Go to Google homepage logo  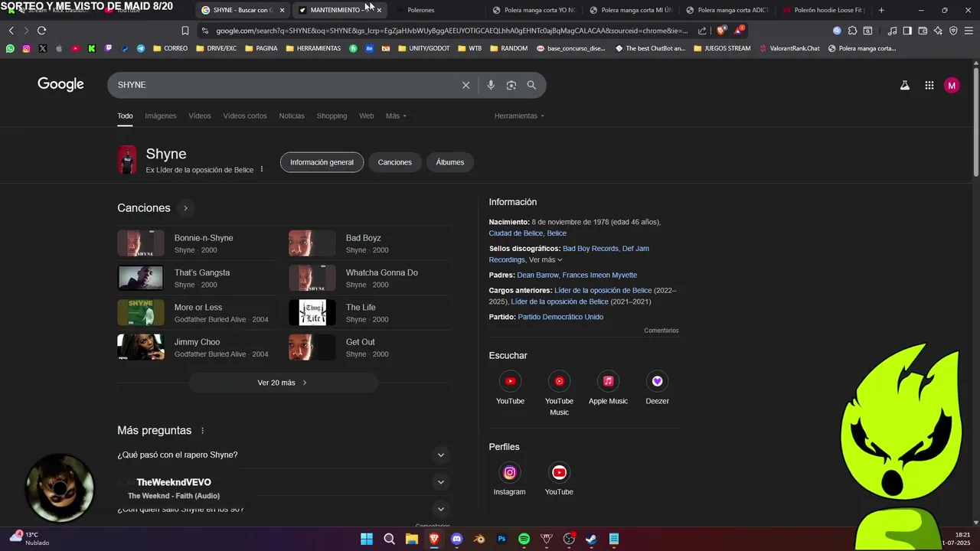click(60, 85)
